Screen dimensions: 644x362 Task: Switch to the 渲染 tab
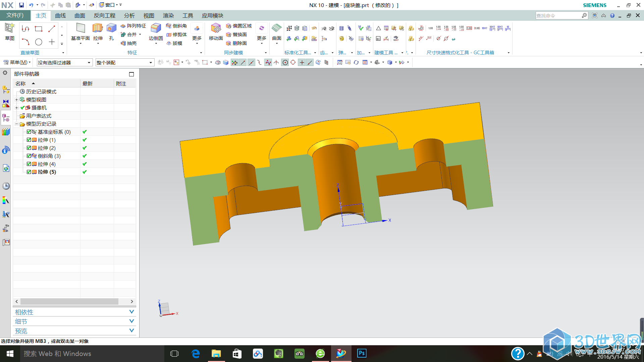point(168,15)
